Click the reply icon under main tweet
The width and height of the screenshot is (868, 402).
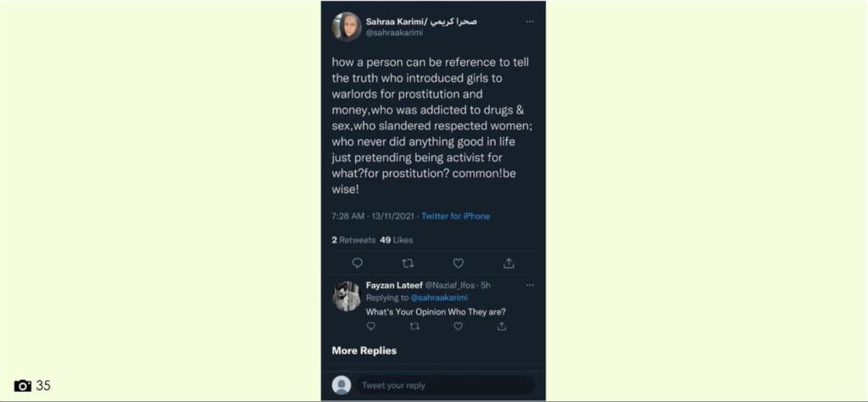point(357,263)
